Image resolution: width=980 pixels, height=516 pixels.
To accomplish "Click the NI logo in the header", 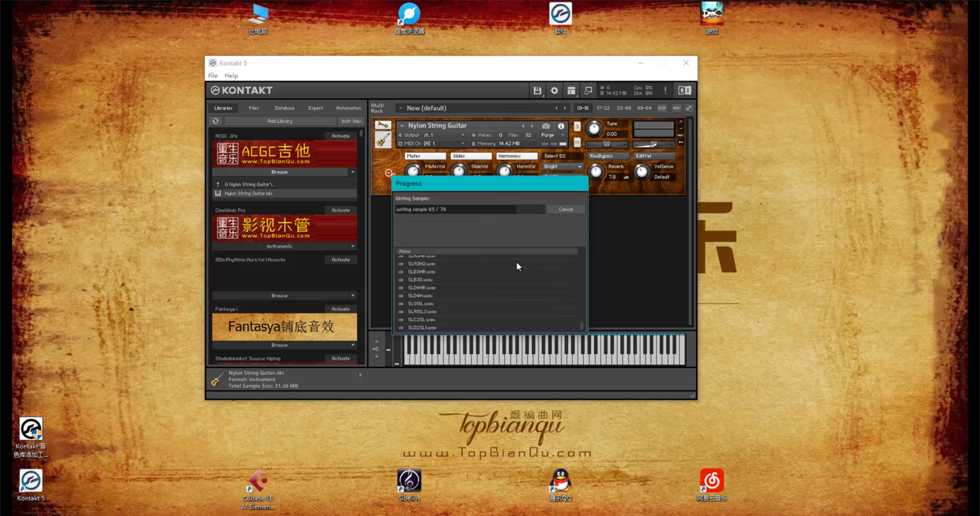I will click(x=684, y=91).
